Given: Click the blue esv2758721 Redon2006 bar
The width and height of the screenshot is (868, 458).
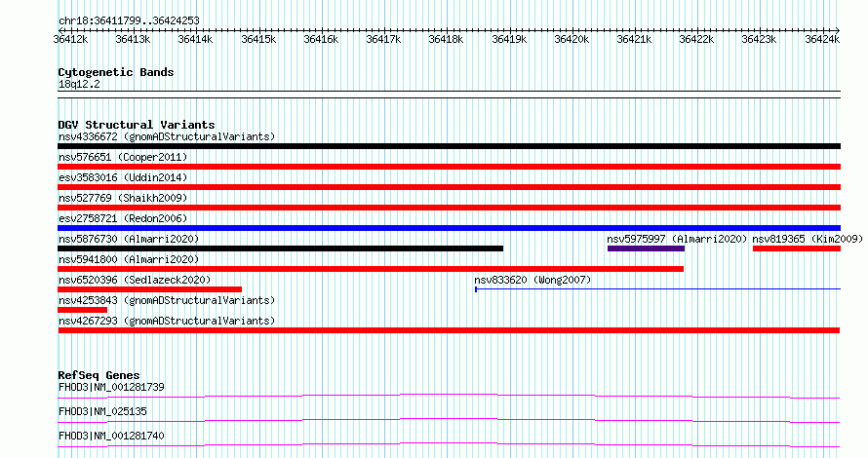Looking at the screenshot, I should (449, 228).
